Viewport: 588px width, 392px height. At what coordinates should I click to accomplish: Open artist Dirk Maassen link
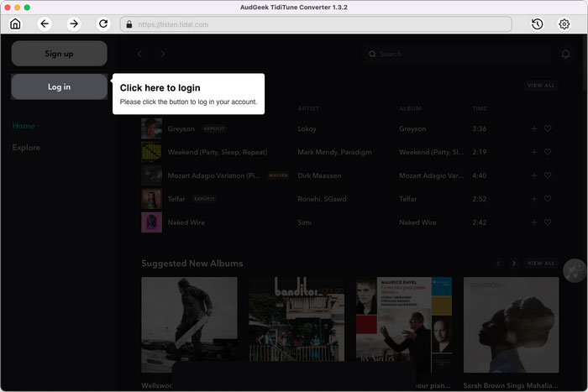pyautogui.click(x=319, y=175)
